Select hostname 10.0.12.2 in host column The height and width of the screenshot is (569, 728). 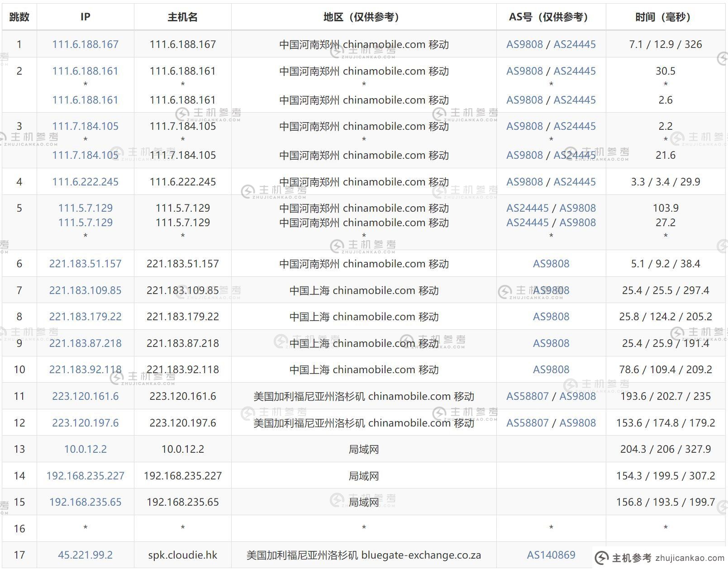tap(182, 449)
